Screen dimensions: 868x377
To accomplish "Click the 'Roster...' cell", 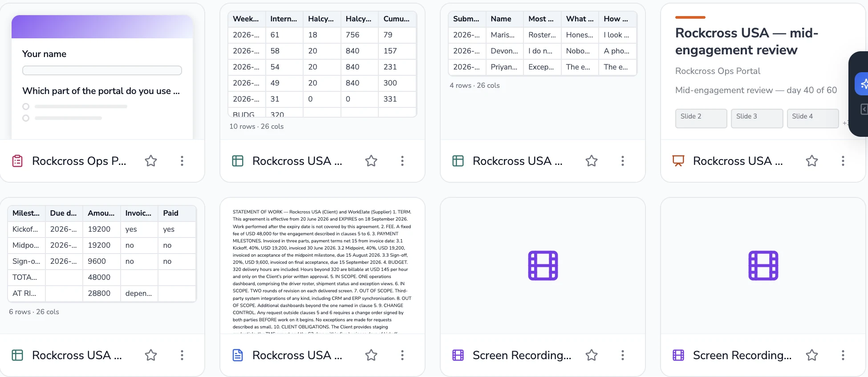I will click(x=542, y=35).
